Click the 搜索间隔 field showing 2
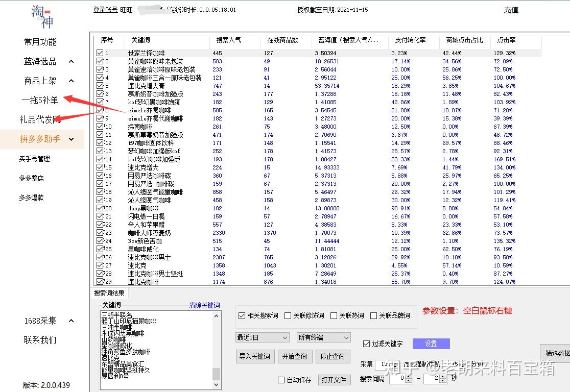The width and height of the screenshot is (570, 392). [432, 378]
